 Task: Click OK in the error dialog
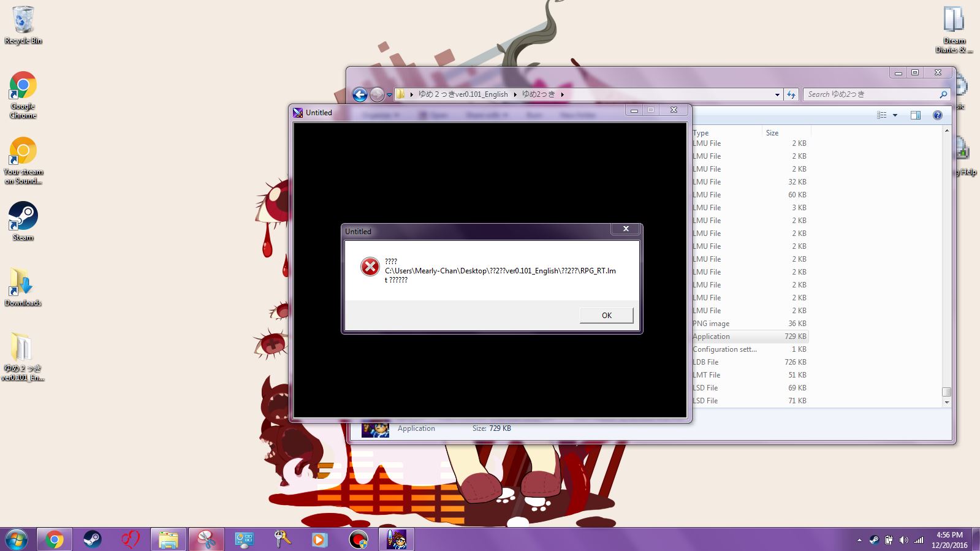coord(606,315)
